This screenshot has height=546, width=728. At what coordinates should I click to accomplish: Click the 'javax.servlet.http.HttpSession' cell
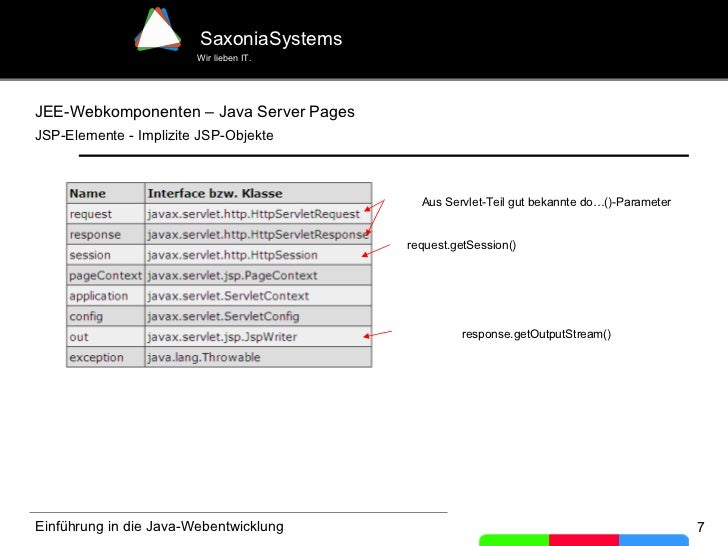pos(258,255)
